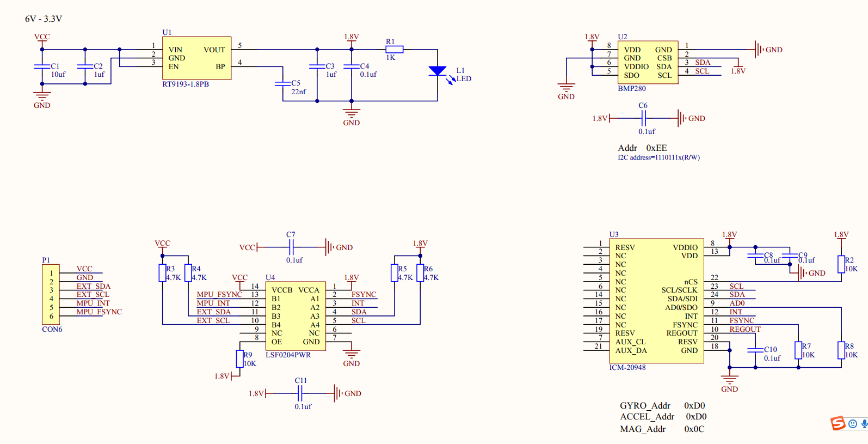868x444 pixels.
Task: Click the 'VDDIO' pin name on U3
Action: click(685, 247)
